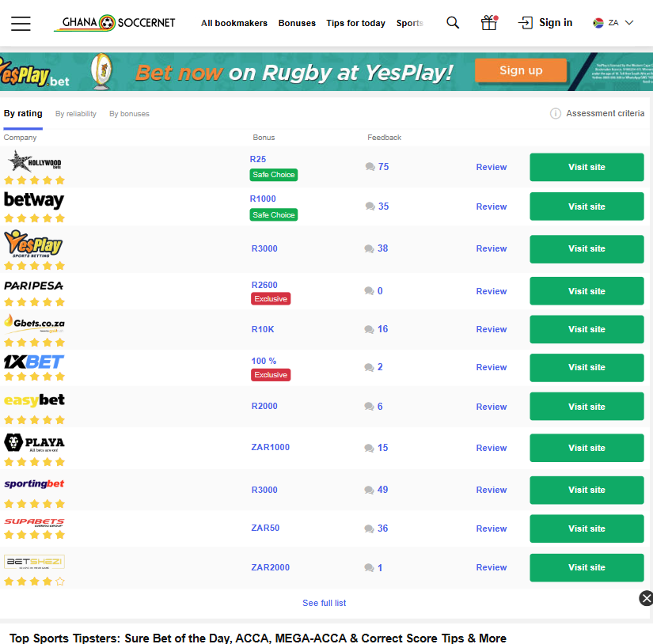Open Assessment criteria info icon

pos(555,113)
